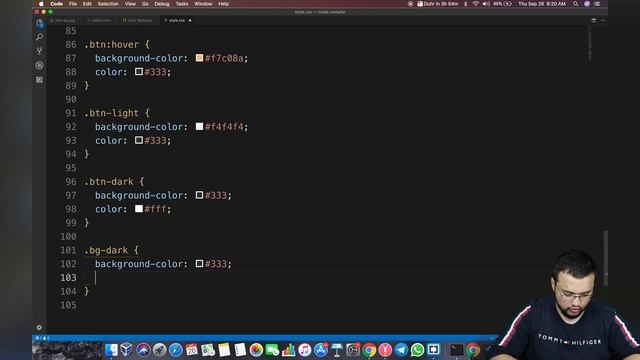The height and width of the screenshot is (360, 640).
Task: Open Safari from the dock
Action: [x=176, y=350]
